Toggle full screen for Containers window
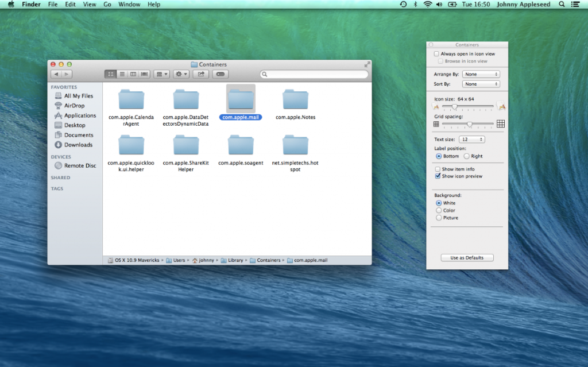The image size is (588, 367). coord(367,64)
